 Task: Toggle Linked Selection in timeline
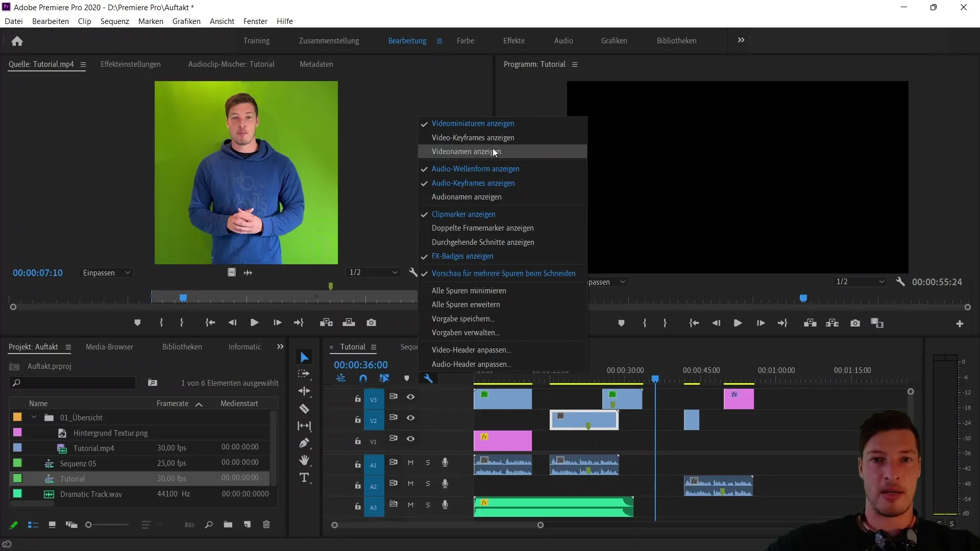point(384,379)
